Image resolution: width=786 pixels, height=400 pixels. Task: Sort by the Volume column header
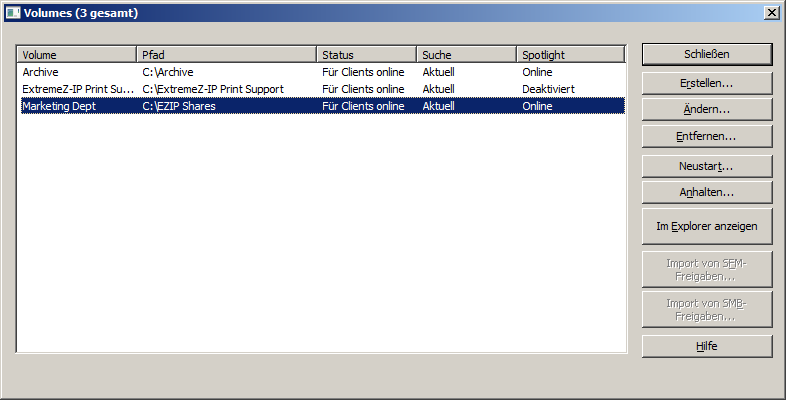(76, 55)
